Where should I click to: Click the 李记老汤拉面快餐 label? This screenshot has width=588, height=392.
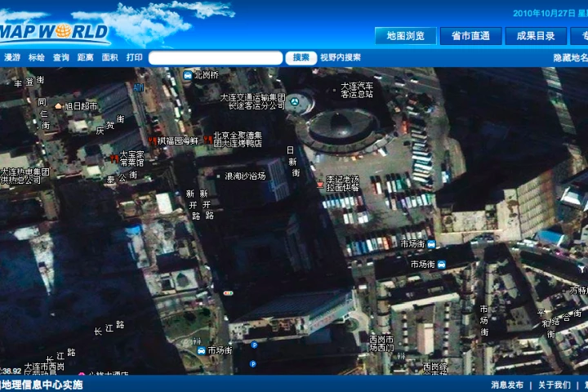[342, 184]
